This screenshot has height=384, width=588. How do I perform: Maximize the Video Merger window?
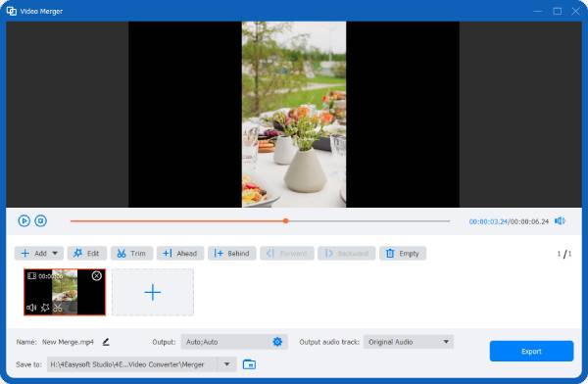tap(558, 11)
